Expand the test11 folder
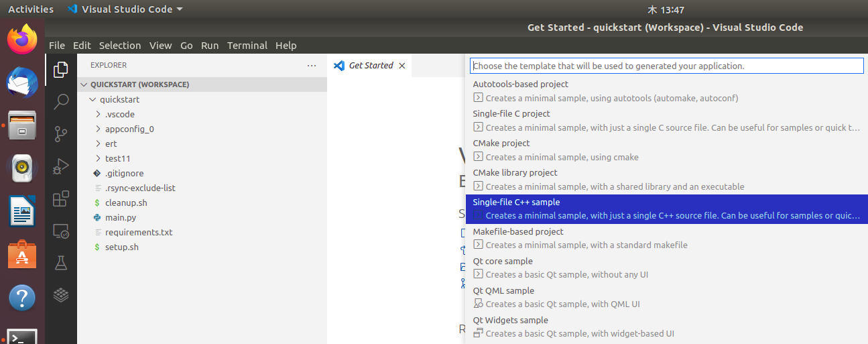The width and height of the screenshot is (868, 344). tap(202, 158)
